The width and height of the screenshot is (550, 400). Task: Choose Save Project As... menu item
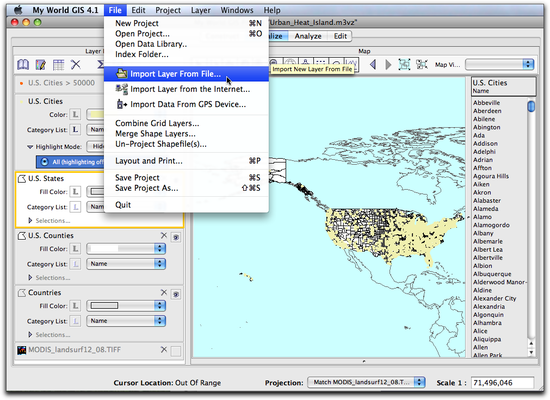coord(187,188)
